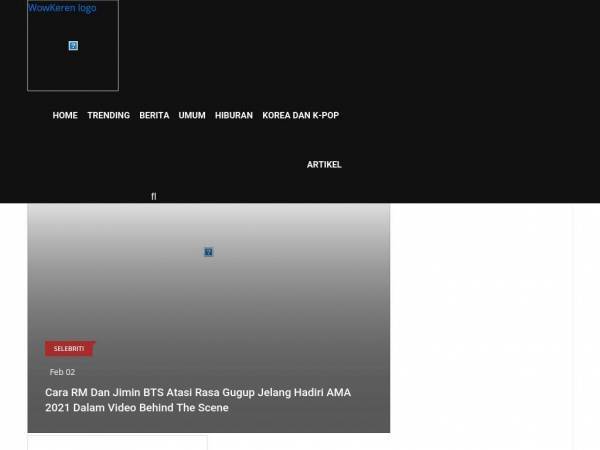This screenshot has height=450, width=600.
Task: Click the broken image icon in logo box
Action: (x=73, y=46)
